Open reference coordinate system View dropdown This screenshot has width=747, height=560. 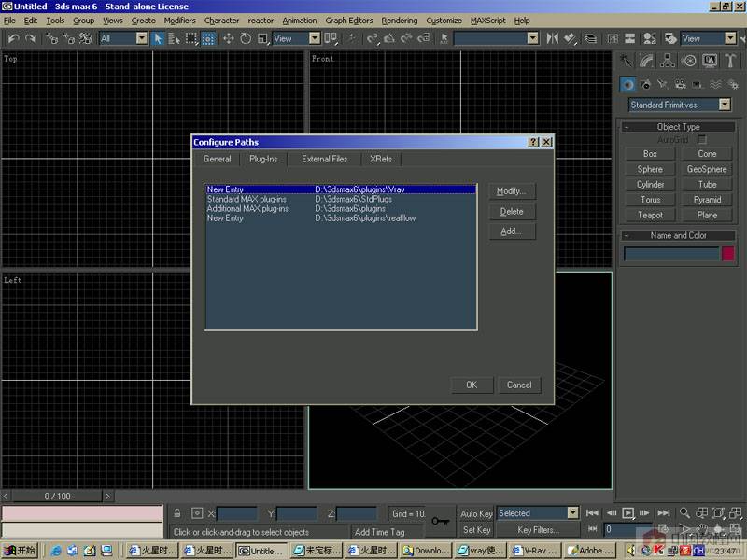coord(315,38)
